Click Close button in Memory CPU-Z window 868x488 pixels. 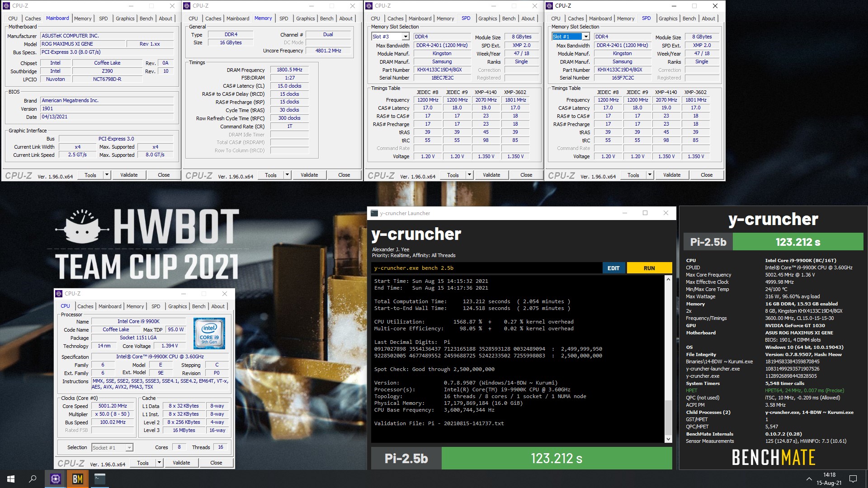344,175
